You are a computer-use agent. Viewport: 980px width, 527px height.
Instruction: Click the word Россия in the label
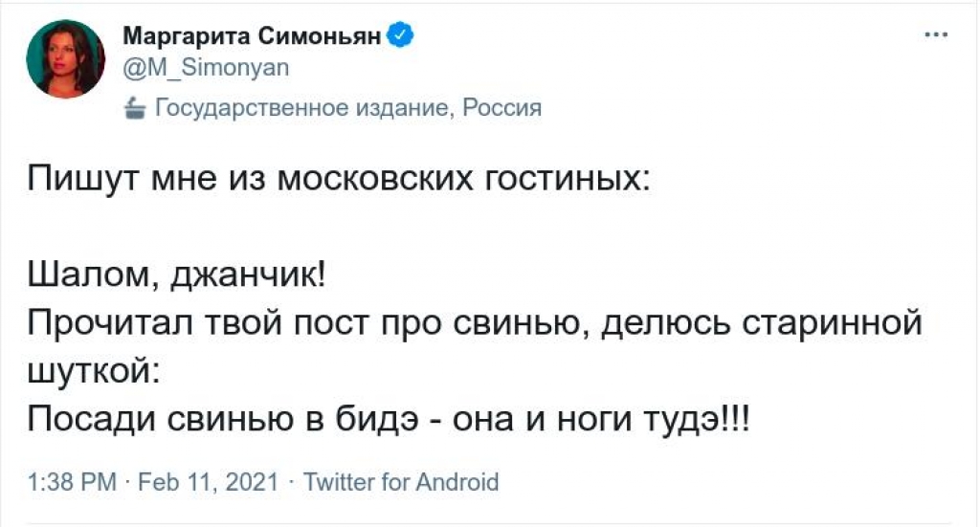[x=501, y=108]
